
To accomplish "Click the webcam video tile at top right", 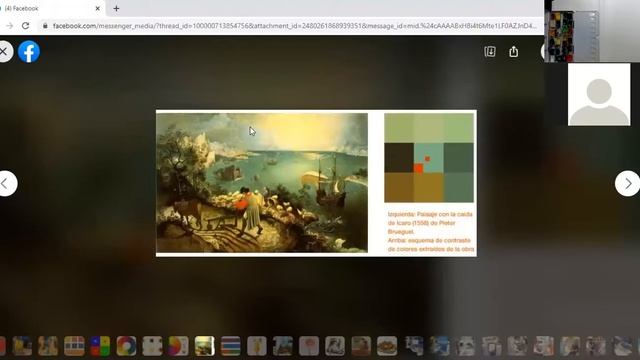I will pos(592,31).
